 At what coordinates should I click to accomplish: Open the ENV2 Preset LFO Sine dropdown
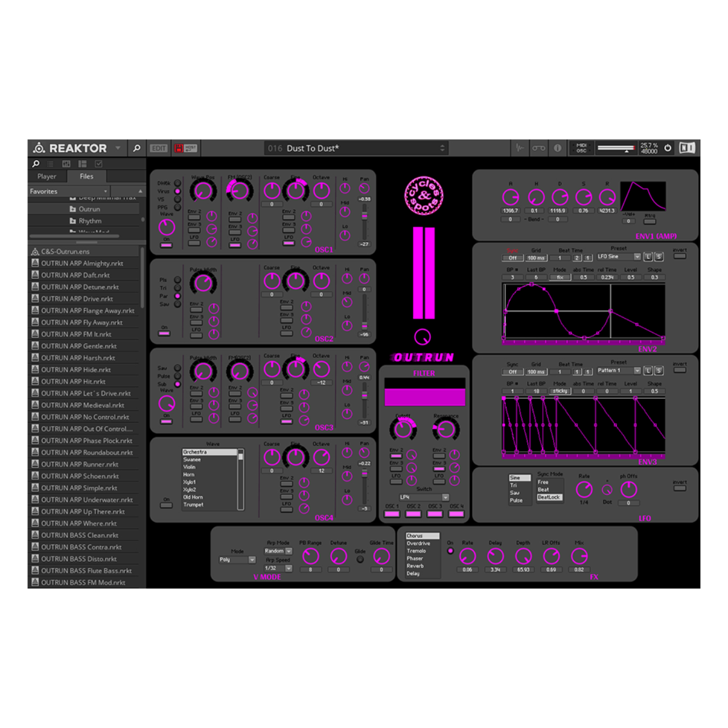[x=618, y=257]
